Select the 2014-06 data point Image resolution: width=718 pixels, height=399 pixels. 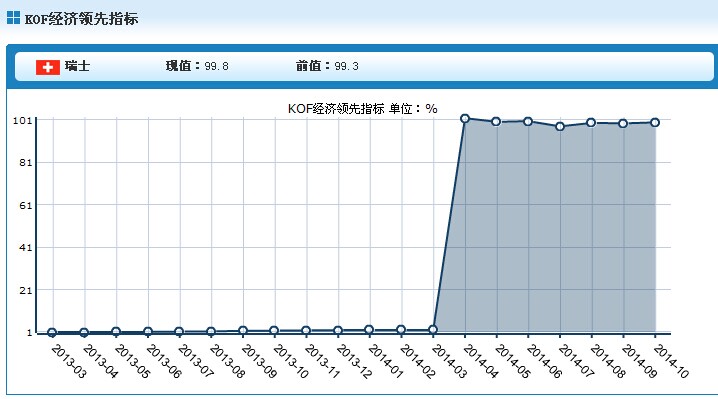pos(528,121)
